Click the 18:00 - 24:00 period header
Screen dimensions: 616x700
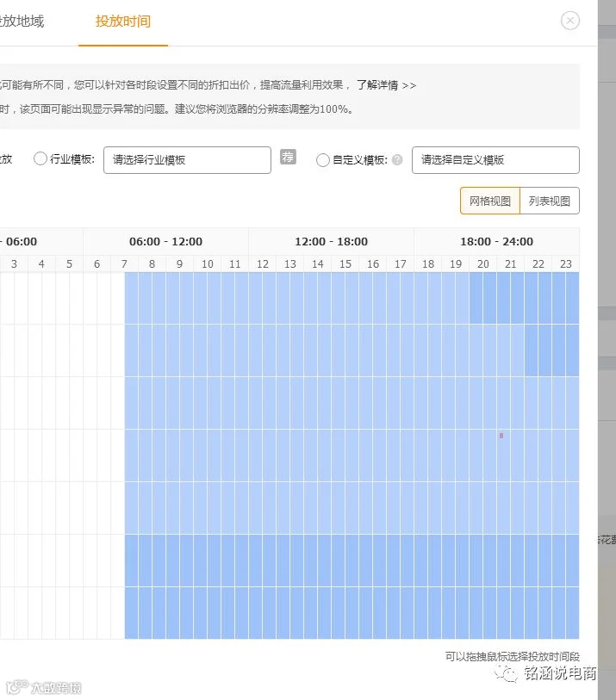coord(497,242)
